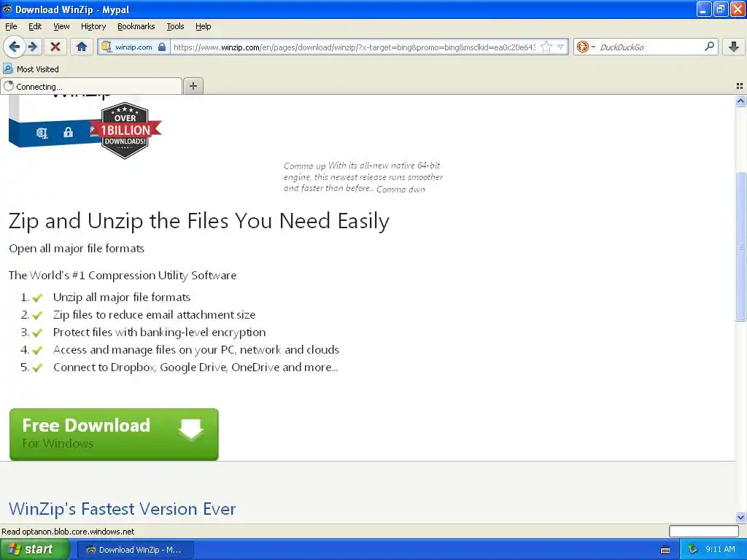Open the Windows Start button

click(34, 550)
